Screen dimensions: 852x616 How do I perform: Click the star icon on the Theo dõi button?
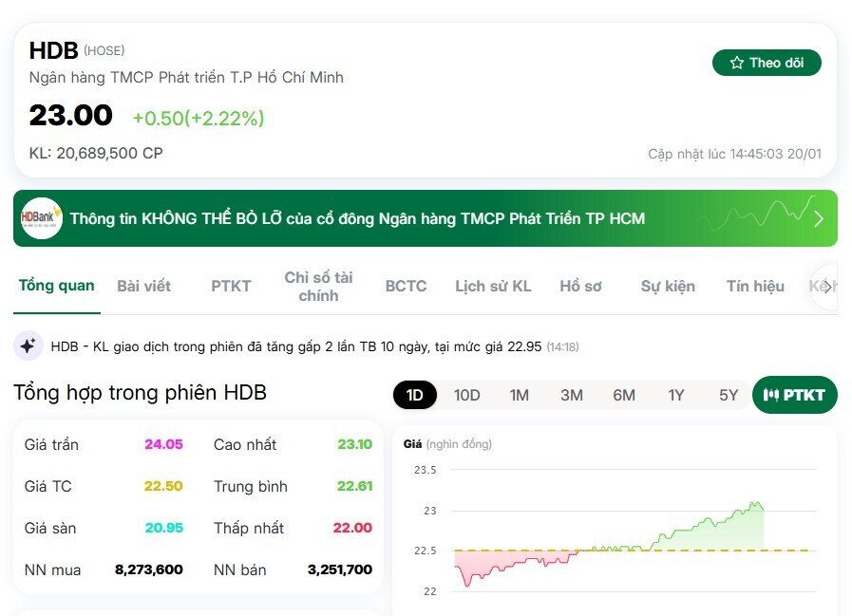736,62
